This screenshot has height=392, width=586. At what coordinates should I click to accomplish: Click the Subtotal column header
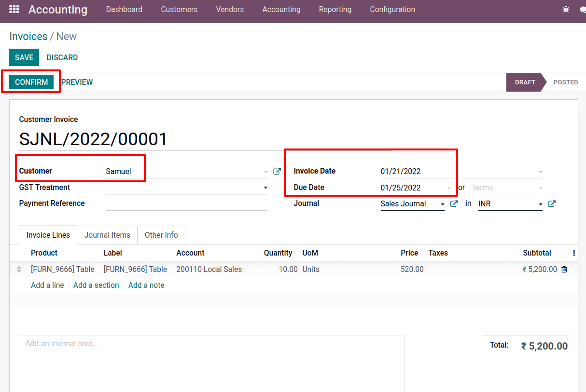pos(537,253)
